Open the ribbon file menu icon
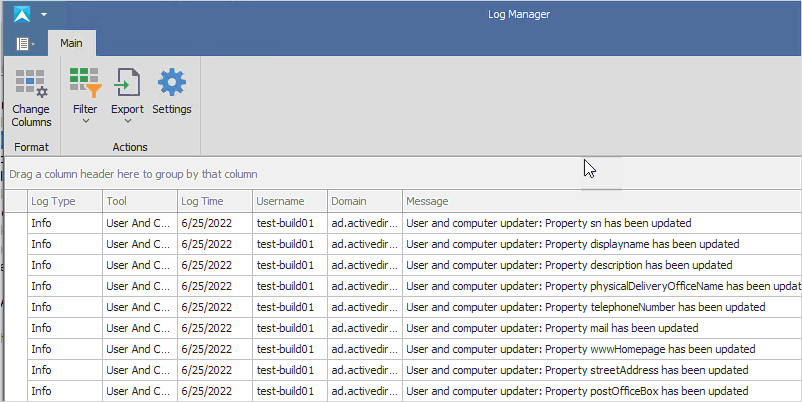Viewport: 802px width, 402px height. click(x=25, y=44)
